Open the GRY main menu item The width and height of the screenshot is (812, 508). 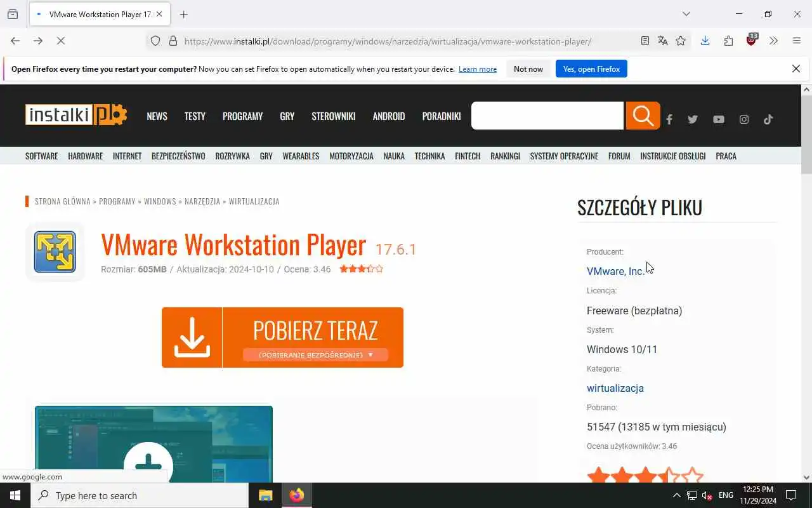point(287,116)
